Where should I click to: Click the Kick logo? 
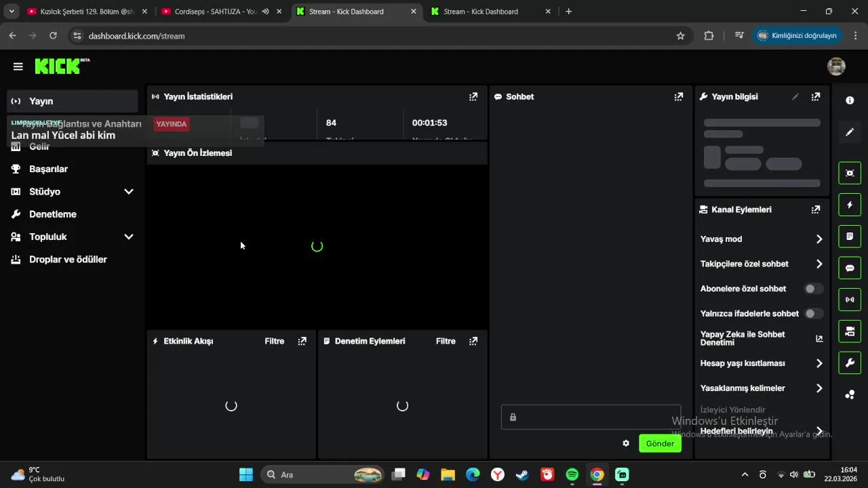coord(62,66)
